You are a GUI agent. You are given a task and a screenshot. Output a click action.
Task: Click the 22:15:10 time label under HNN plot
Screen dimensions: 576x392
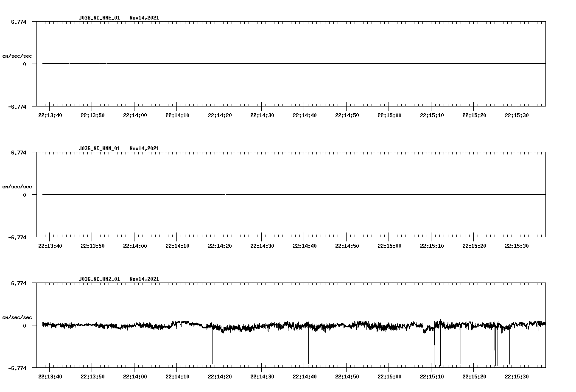pyautogui.click(x=432, y=246)
